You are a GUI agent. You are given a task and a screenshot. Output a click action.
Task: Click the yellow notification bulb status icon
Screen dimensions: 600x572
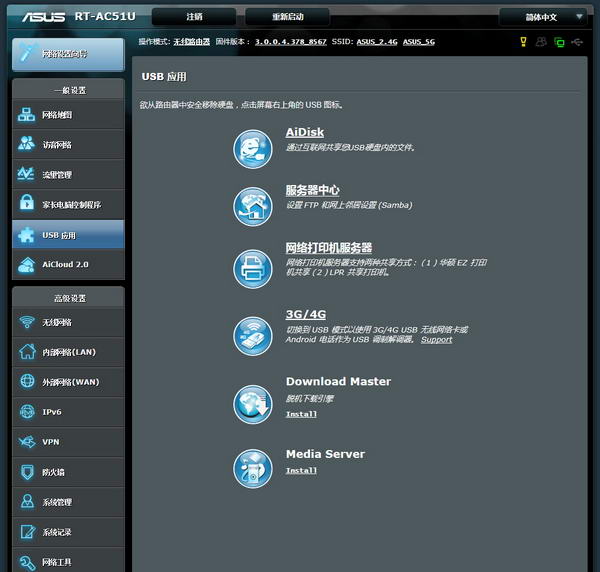coord(523,42)
